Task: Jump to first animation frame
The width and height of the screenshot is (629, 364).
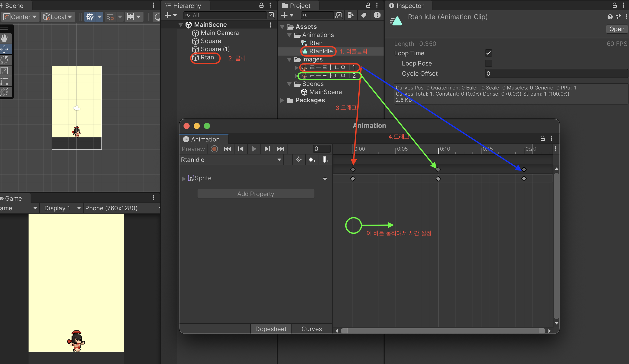Action: click(227, 149)
